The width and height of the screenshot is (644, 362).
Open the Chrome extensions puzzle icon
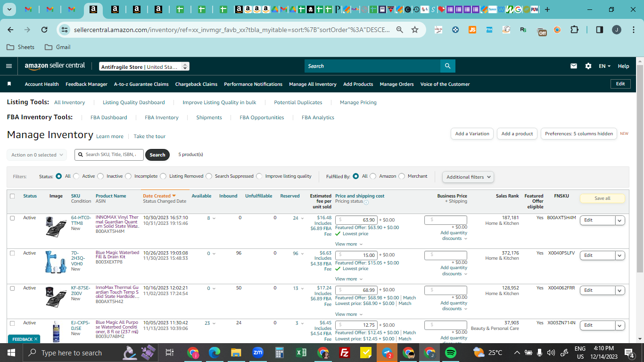[x=574, y=30]
